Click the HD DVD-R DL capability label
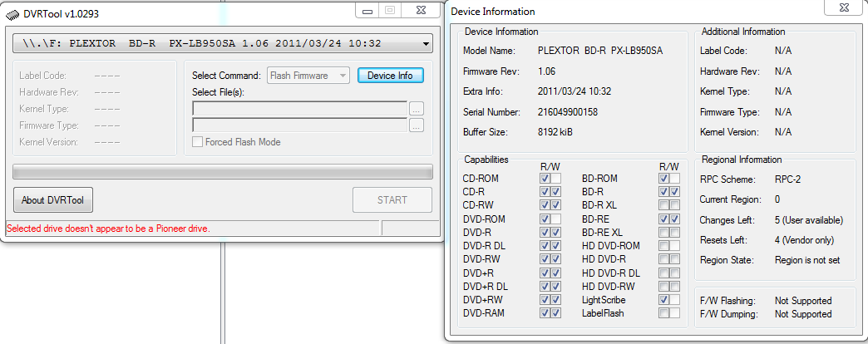This screenshot has width=868, height=344. point(611,273)
